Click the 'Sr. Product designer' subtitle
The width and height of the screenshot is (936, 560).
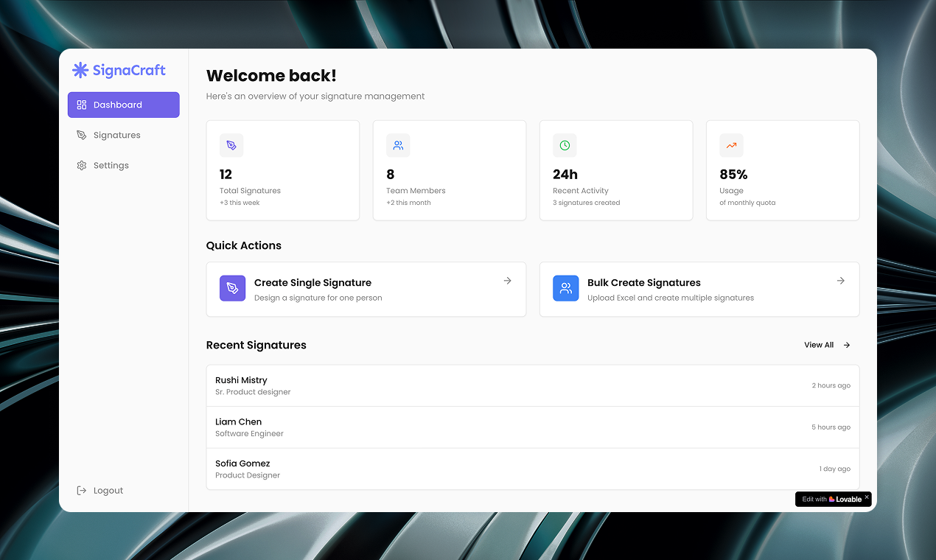[253, 392]
